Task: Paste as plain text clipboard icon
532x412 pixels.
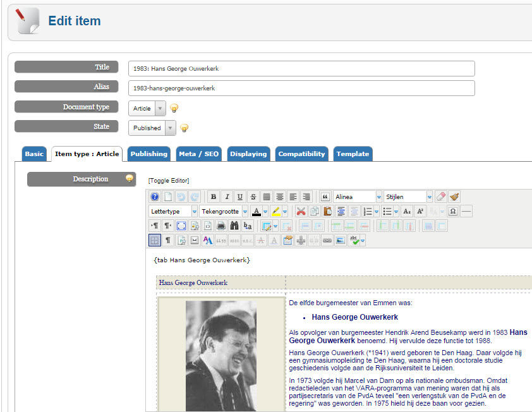Action: (287, 241)
